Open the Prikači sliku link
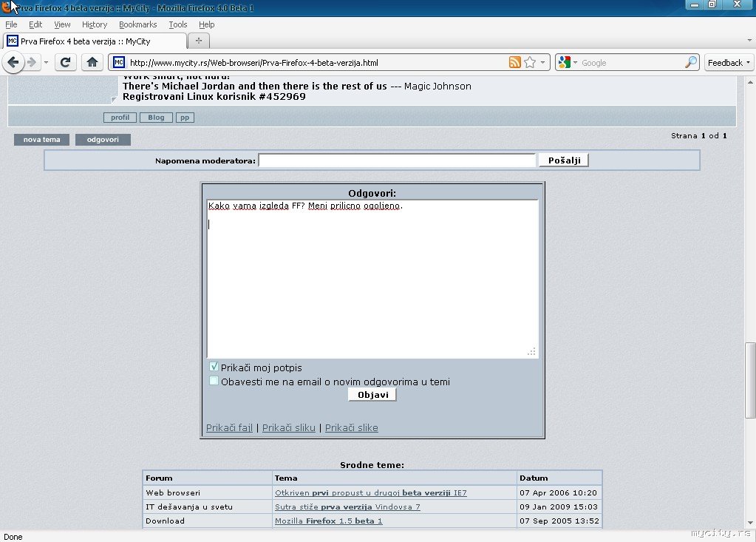 tap(289, 427)
